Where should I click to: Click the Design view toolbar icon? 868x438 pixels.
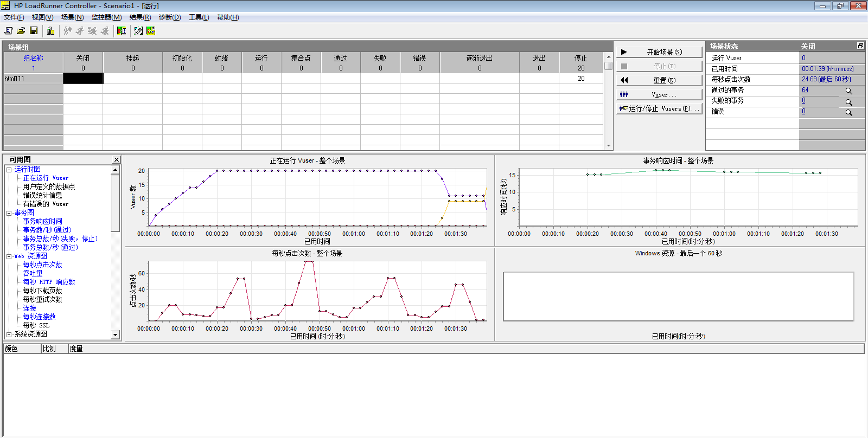pos(138,31)
